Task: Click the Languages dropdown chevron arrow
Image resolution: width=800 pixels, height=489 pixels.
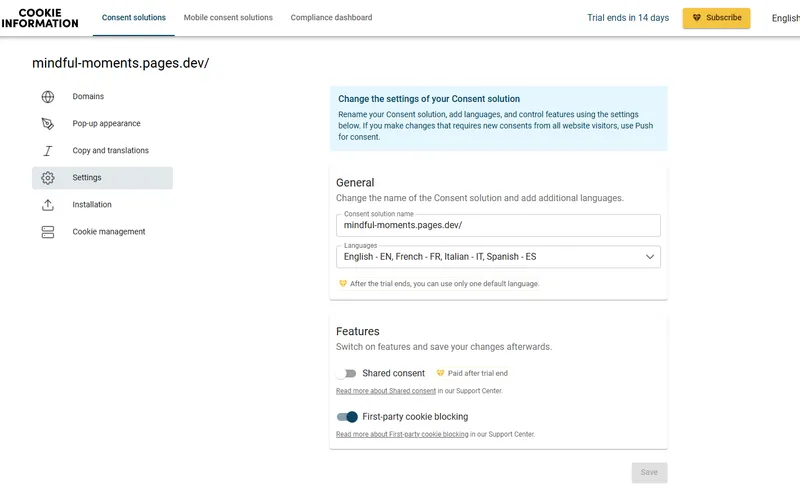Action: (x=649, y=257)
